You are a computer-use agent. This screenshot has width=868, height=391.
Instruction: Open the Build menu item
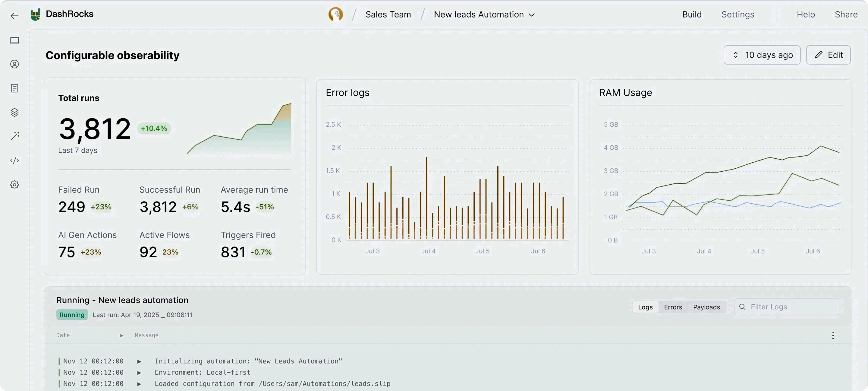click(692, 14)
